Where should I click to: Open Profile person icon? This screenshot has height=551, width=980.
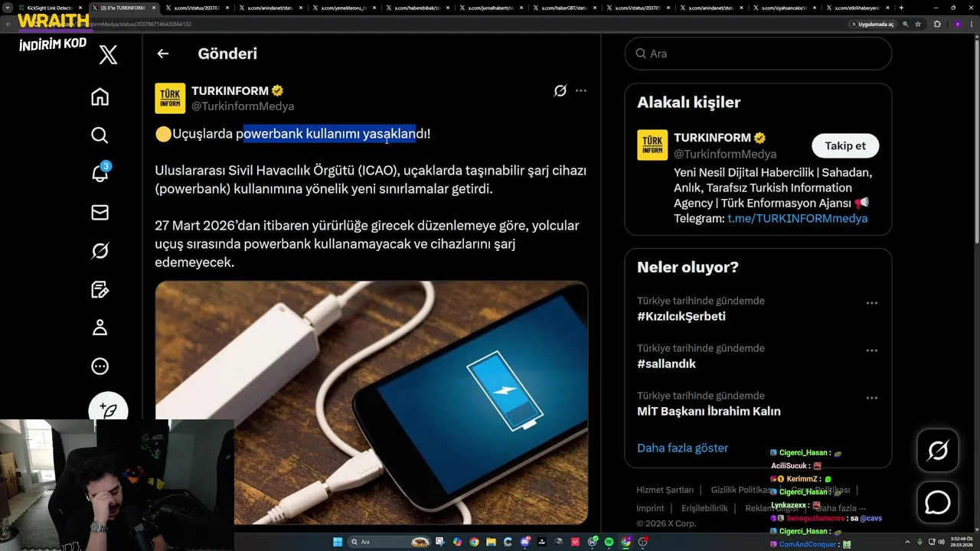tap(100, 328)
